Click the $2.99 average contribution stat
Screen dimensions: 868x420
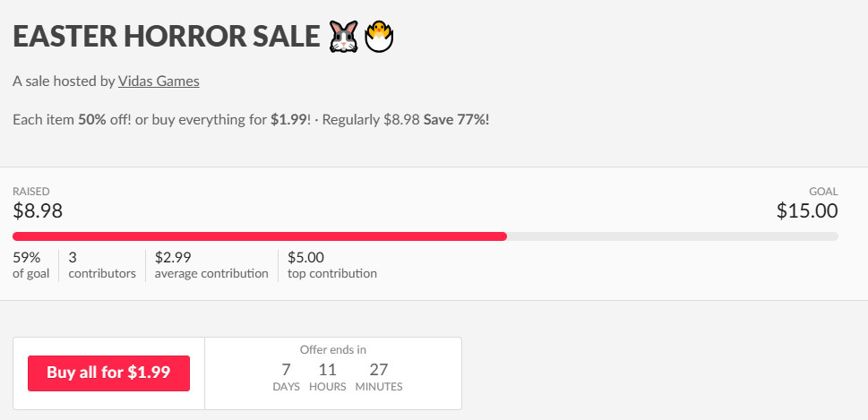click(211, 265)
